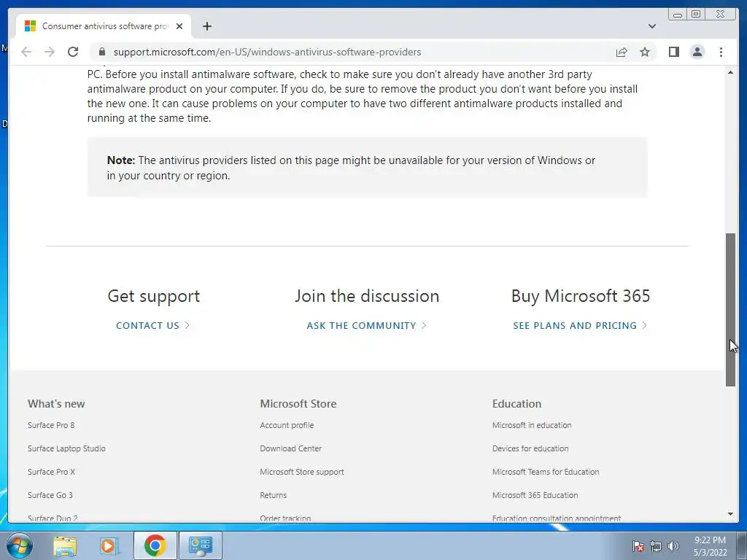Click the browser forward arrow
Screen dimensions: 747x560
click(x=50, y=52)
